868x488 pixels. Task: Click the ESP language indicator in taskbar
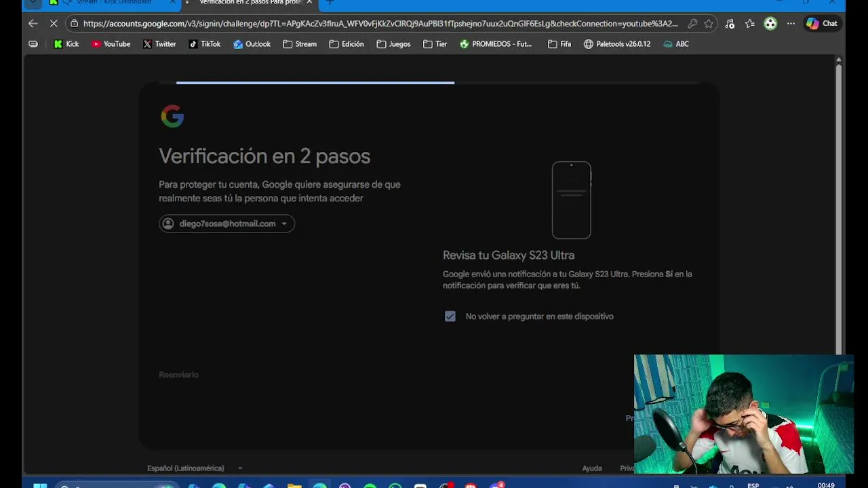click(753, 485)
